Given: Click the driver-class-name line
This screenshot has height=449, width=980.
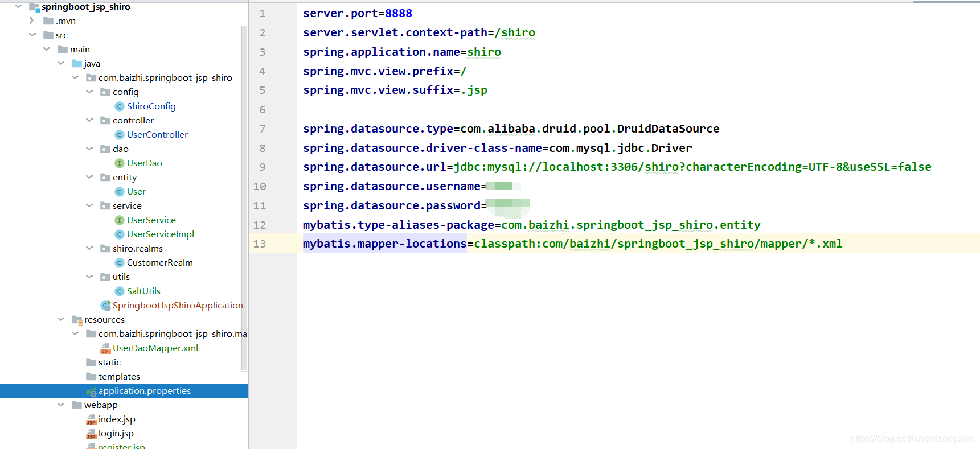Looking at the screenshot, I should [x=498, y=148].
